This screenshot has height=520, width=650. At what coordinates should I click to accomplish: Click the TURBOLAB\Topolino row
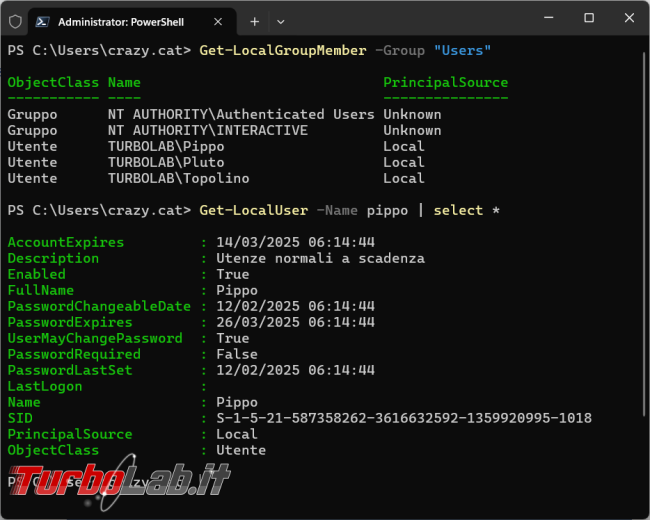(x=216, y=178)
